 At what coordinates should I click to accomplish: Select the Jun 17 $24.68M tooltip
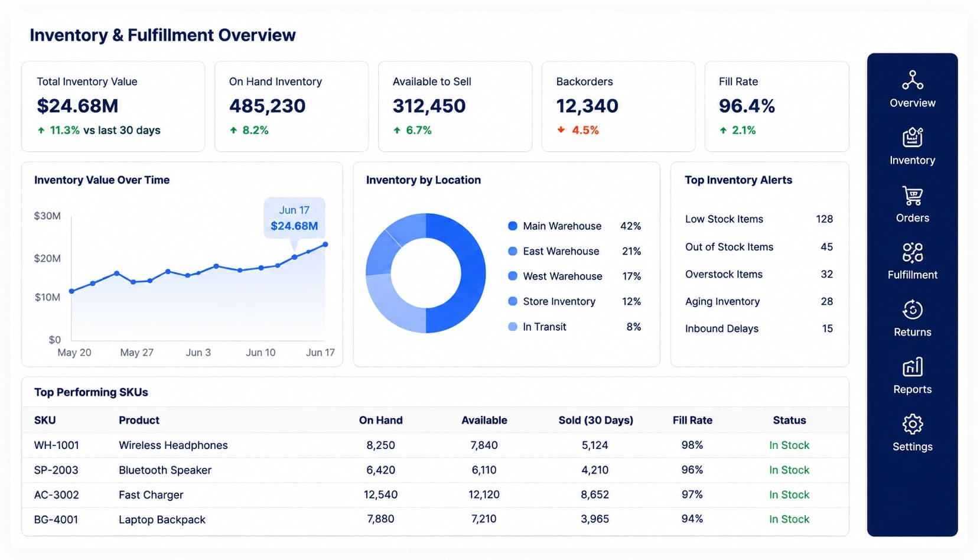(x=294, y=218)
